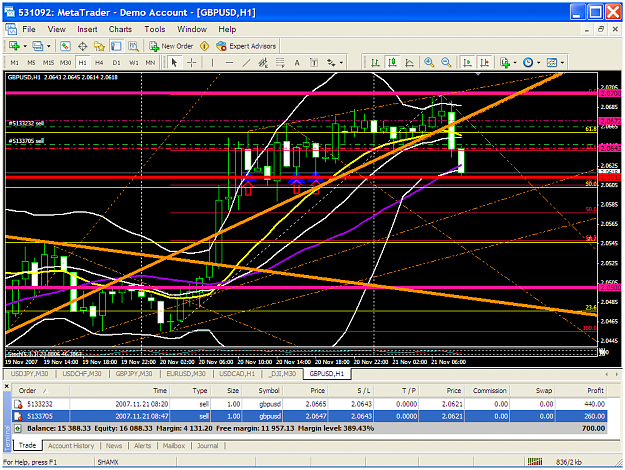This screenshot has width=625, height=470.
Task: Switch to the EURUSD,M30 chart tab
Action: [x=186, y=374]
